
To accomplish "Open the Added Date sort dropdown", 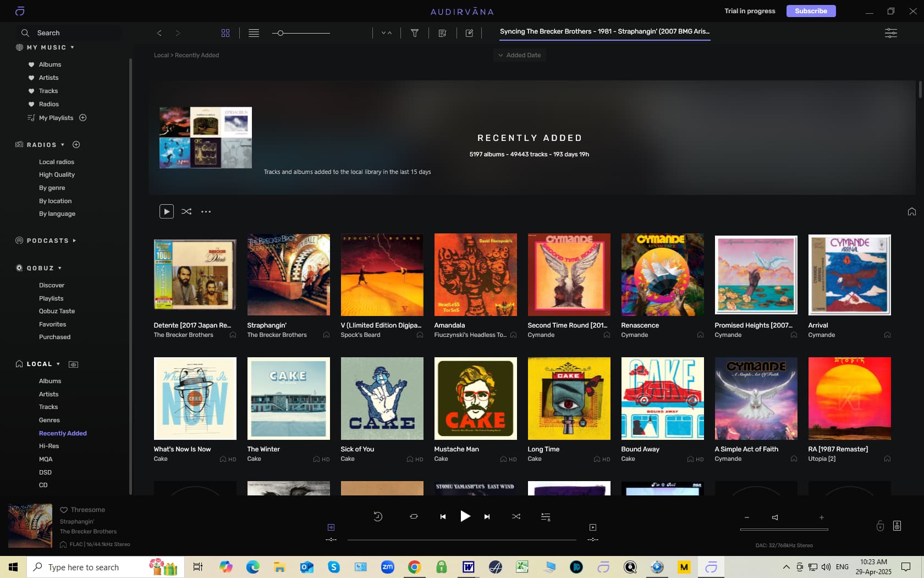I will tap(519, 55).
